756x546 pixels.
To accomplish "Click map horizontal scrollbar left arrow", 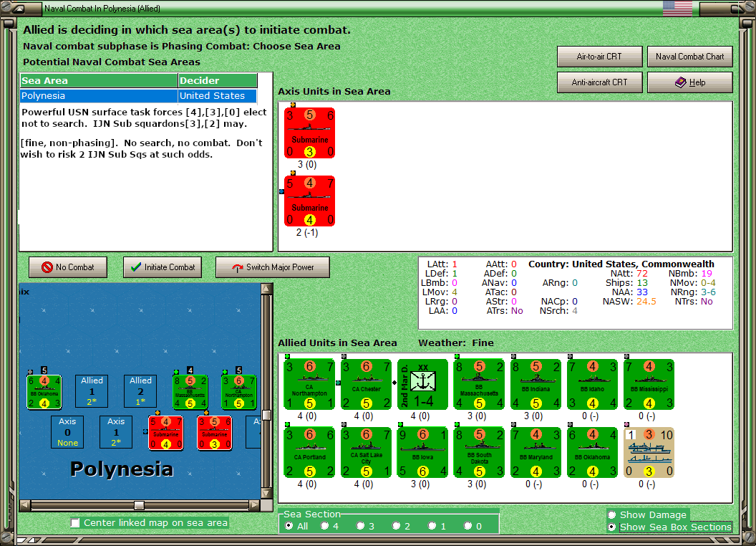I will click(x=25, y=505).
